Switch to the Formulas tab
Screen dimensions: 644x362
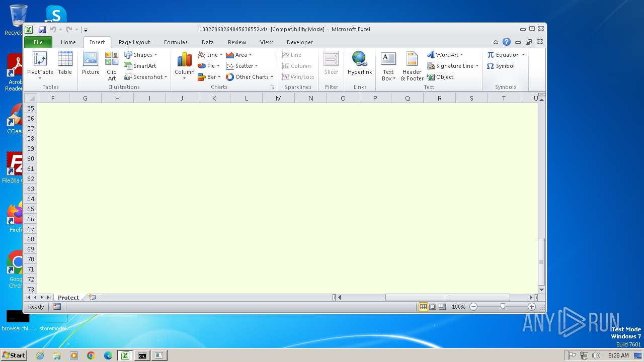tap(176, 42)
